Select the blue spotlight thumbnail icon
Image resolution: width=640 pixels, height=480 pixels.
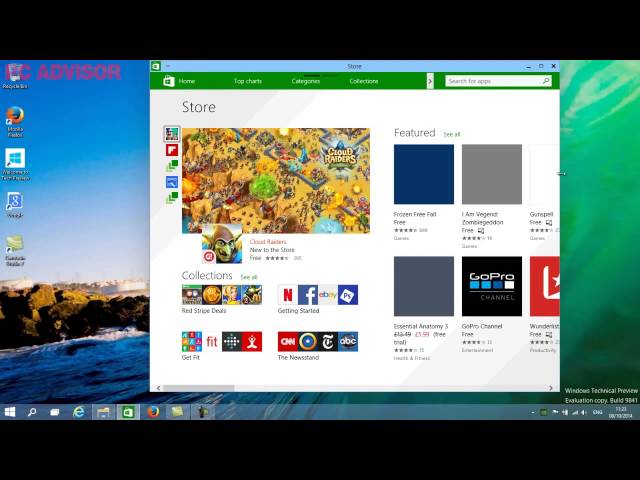172,182
